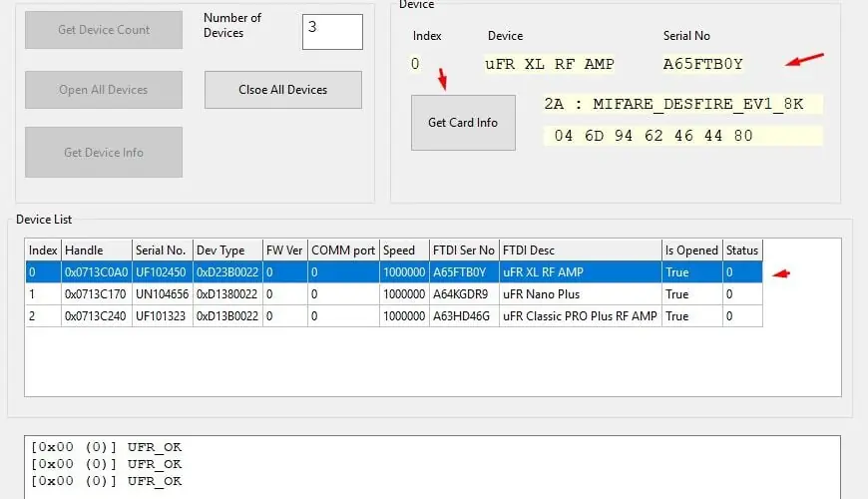Viewport: 868px width, 499px height.
Task: Select card type text 2A : MIFARE_DESFIRE_EV1_8K
Action: [682, 104]
